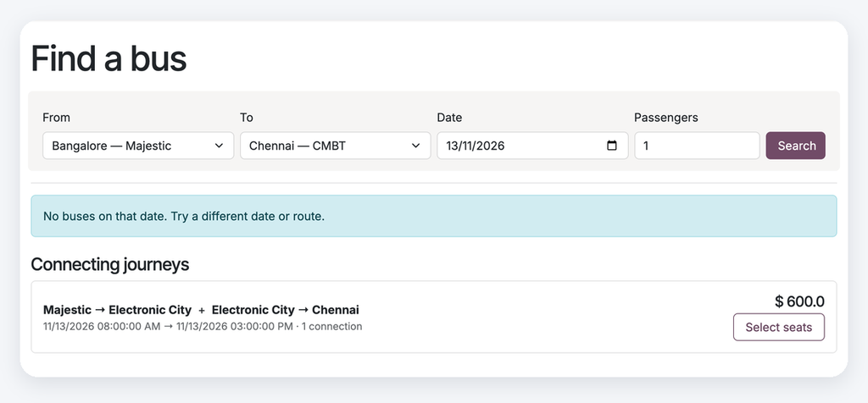Click the Electronic City → Chennai leg text
Viewport: 868px width, 403px height.
[285, 310]
